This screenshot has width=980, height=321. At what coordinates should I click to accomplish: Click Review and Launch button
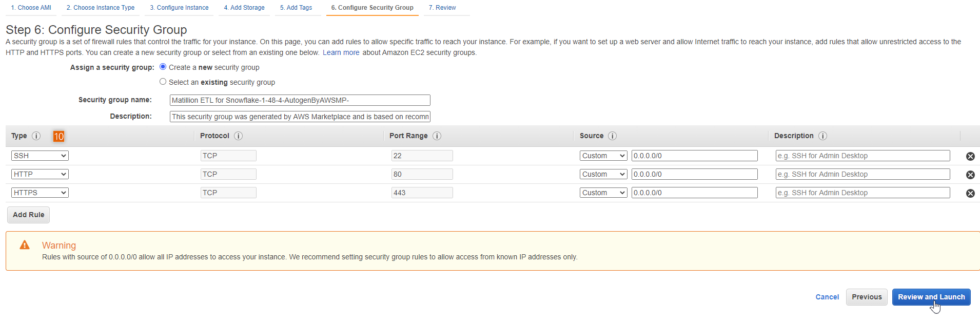pos(931,297)
